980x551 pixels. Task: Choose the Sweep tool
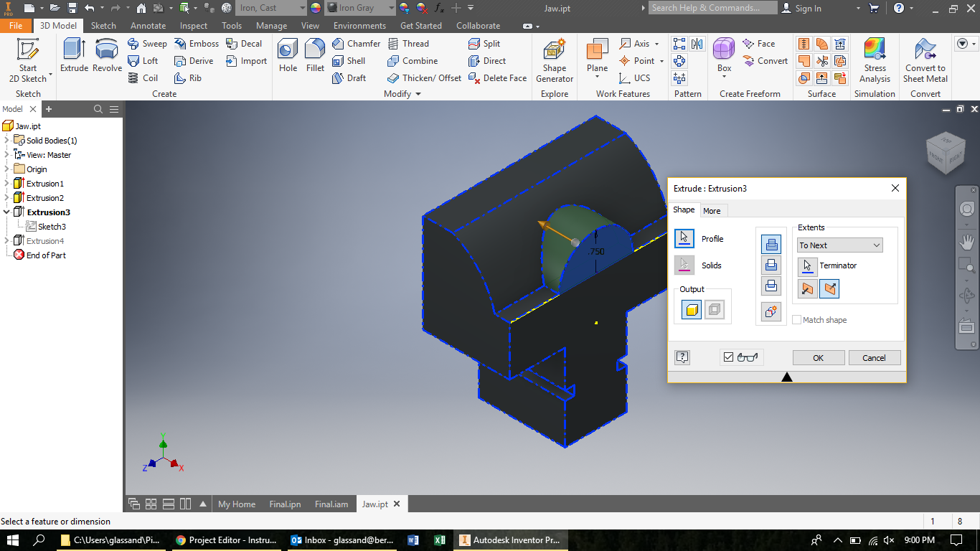tap(147, 44)
